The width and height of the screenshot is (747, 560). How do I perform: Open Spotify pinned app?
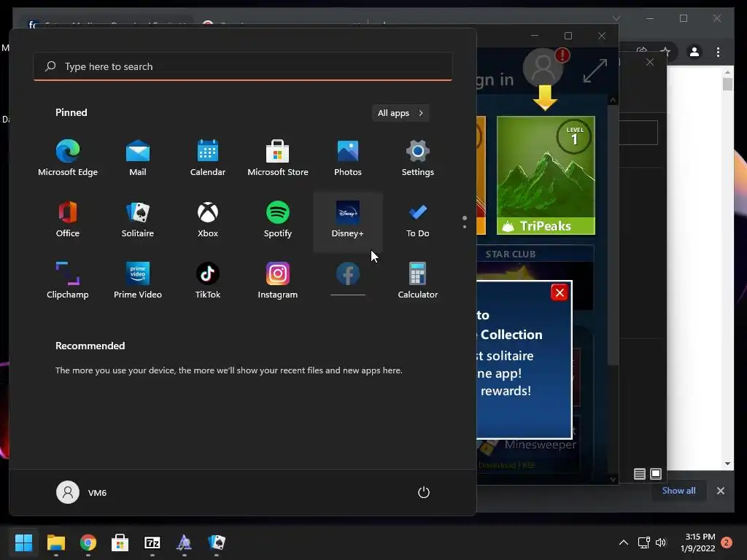[278, 219]
